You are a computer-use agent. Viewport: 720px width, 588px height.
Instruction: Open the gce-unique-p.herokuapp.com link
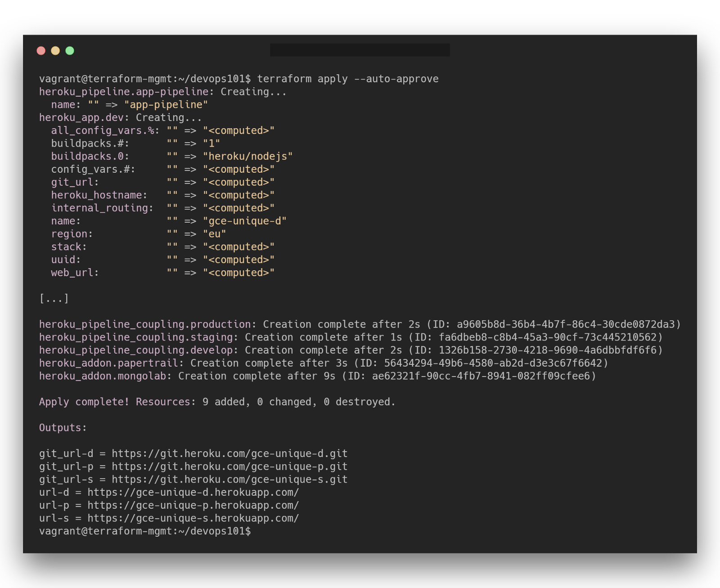pyautogui.click(x=193, y=505)
